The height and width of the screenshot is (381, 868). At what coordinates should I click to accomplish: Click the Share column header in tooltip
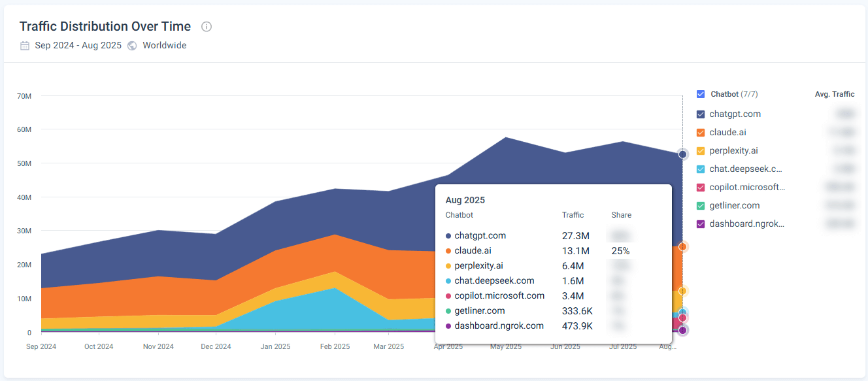pos(621,215)
